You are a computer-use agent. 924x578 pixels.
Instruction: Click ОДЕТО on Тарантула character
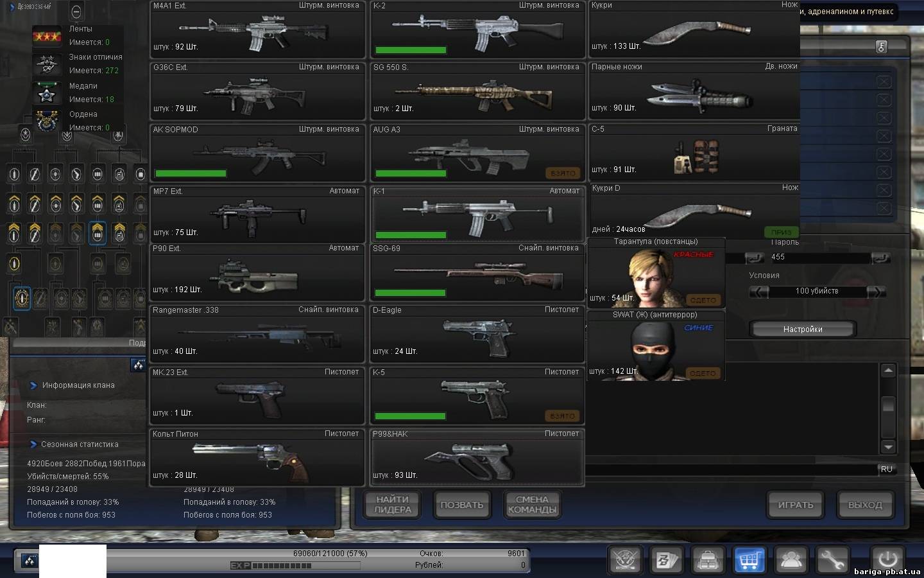[x=703, y=300]
